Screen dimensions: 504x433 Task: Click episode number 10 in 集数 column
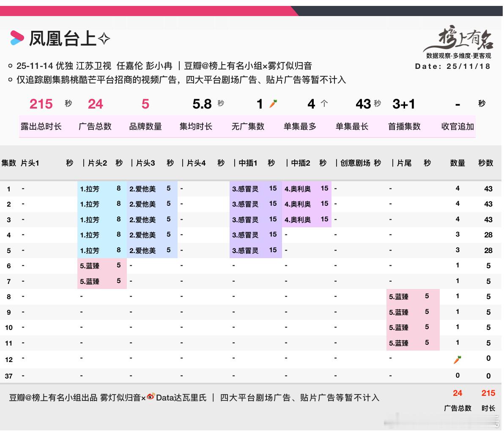(9, 328)
